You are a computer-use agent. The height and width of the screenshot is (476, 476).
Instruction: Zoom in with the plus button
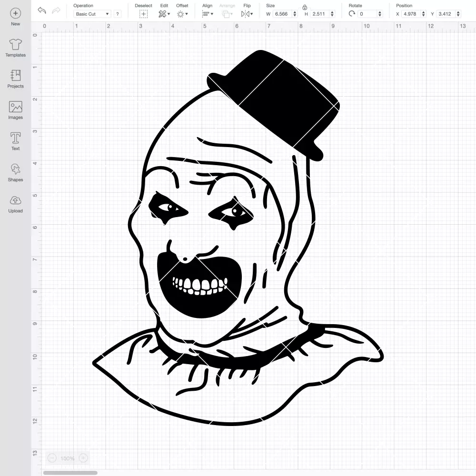click(x=83, y=458)
